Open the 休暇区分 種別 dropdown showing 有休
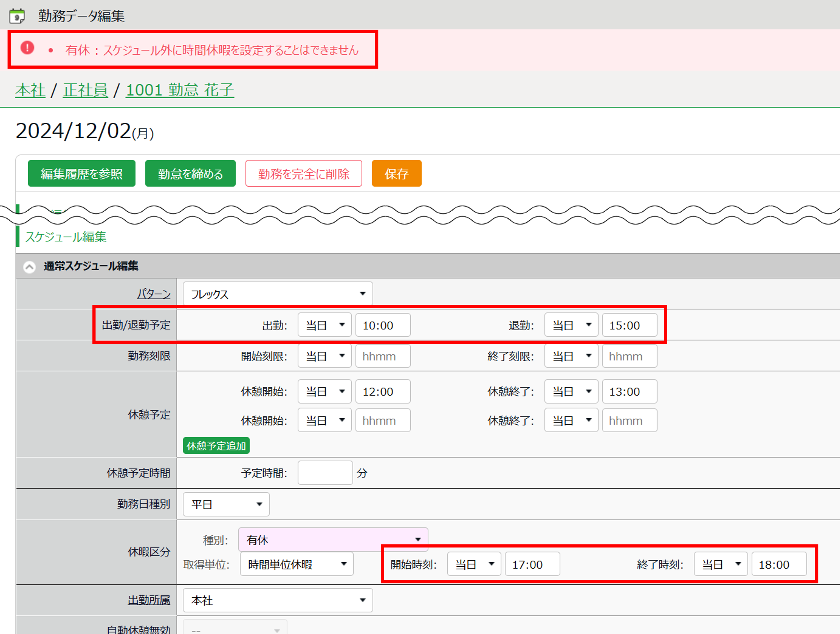 coord(333,540)
